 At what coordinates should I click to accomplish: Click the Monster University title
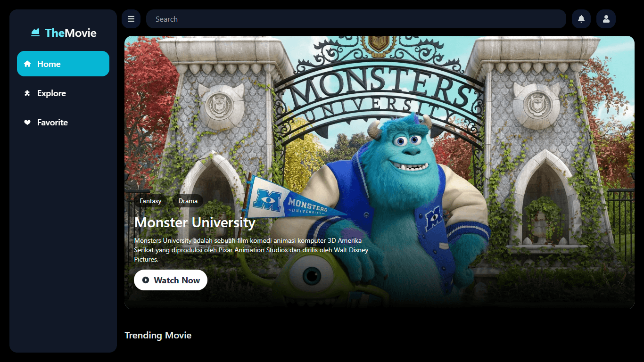[x=195, y=222]
